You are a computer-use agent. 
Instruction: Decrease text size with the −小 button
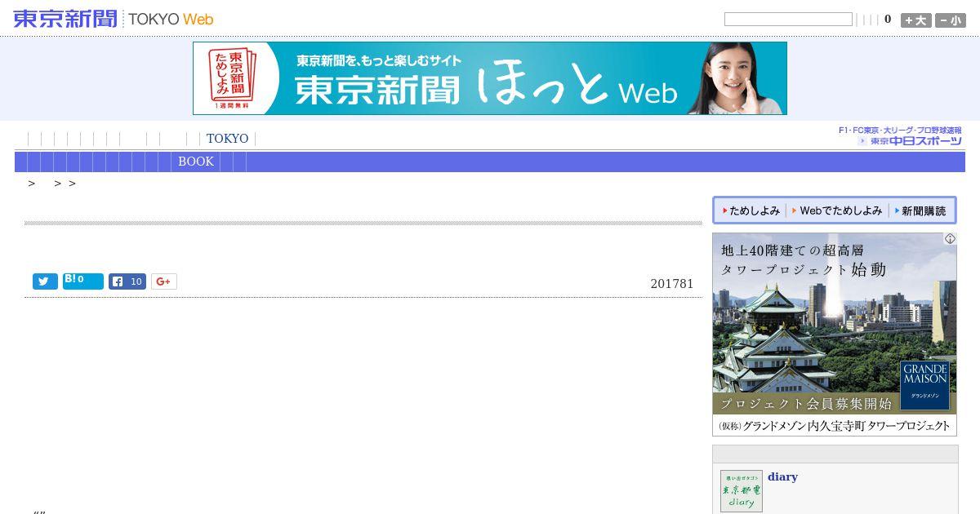pyautogui.click(x=951, y=20)
